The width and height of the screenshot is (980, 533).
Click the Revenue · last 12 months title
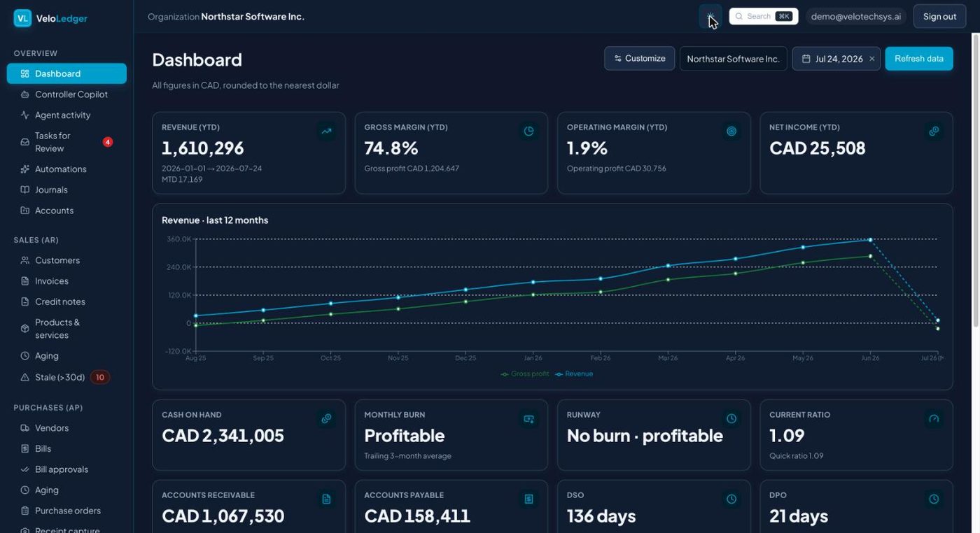point(215,220)
